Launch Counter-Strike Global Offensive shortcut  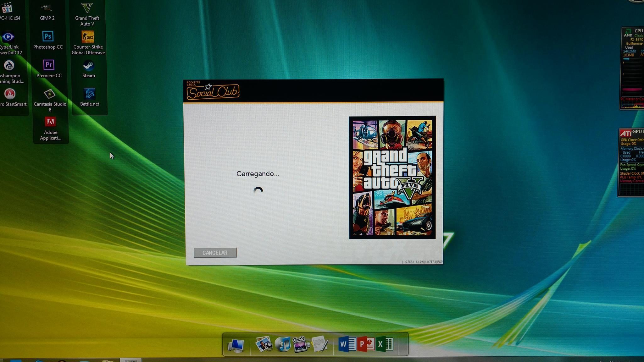[88, 43]
